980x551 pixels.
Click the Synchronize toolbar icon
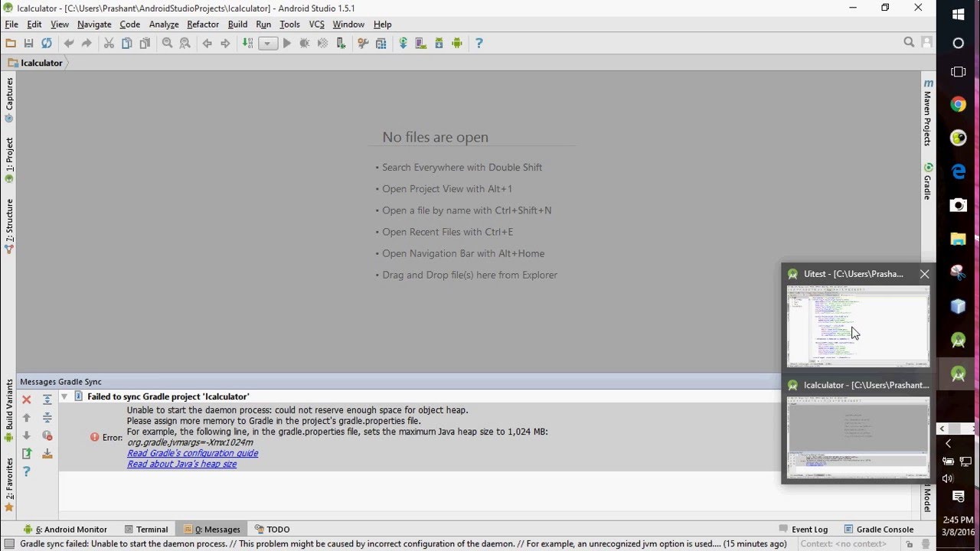click(x=47, y=44)
